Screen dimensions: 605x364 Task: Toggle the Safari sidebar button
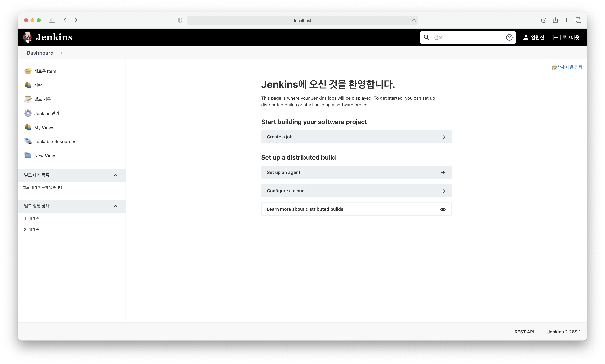tap(52, 20)
